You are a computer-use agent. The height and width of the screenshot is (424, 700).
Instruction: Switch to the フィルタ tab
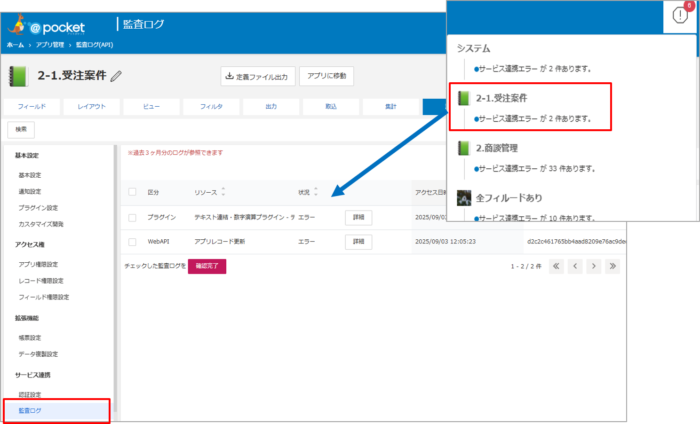point(212,104)
